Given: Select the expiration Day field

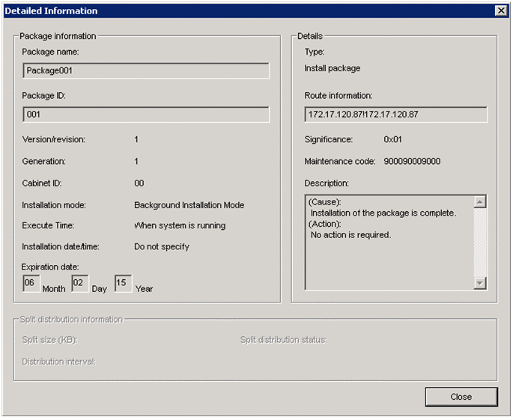Looking at the screenshot, I should pyautogui.click(x=79, y=284).
